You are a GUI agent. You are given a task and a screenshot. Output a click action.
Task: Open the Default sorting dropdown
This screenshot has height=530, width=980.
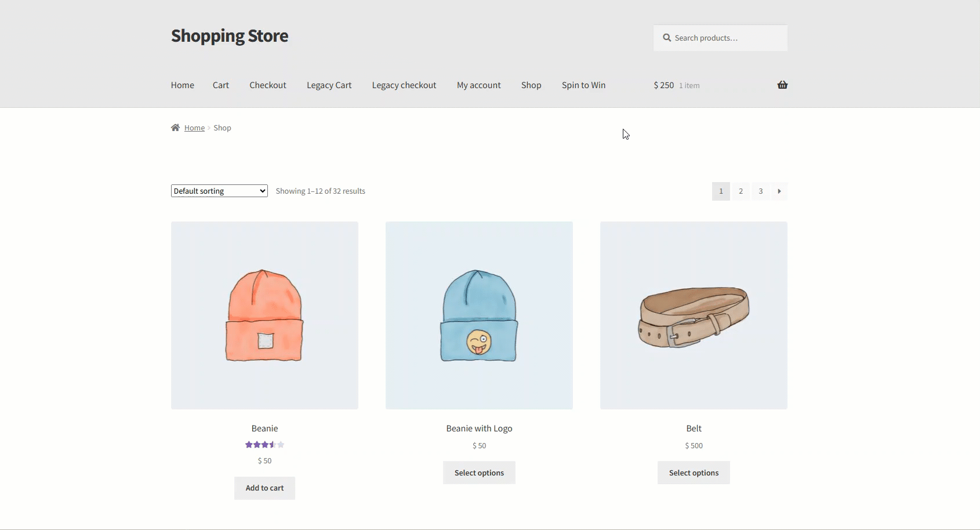(219, 191)
